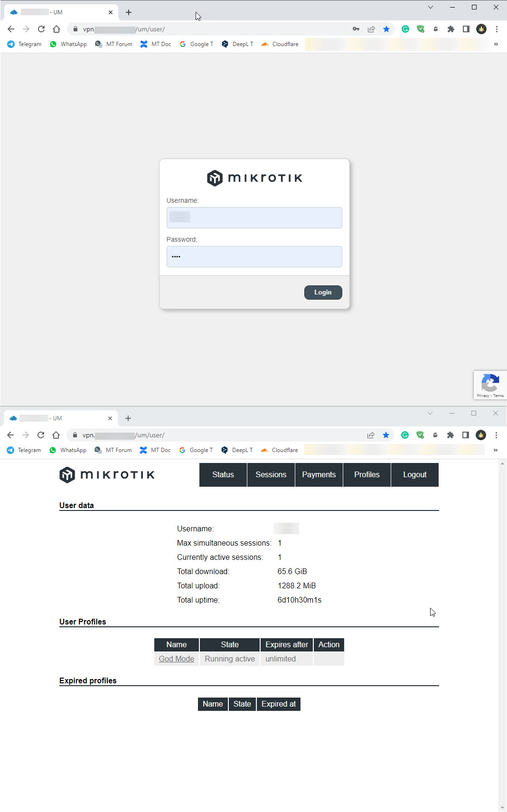Open Chrome three-dot menu in user status window
The image size is (507, 812).
pyautogui.click(x=496, y=435)
